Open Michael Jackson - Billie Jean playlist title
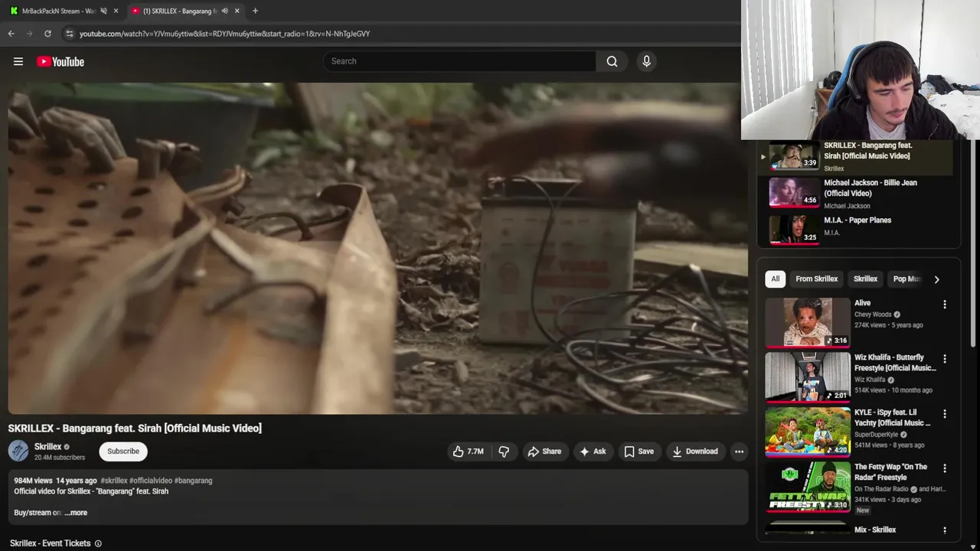 point(870,188)
